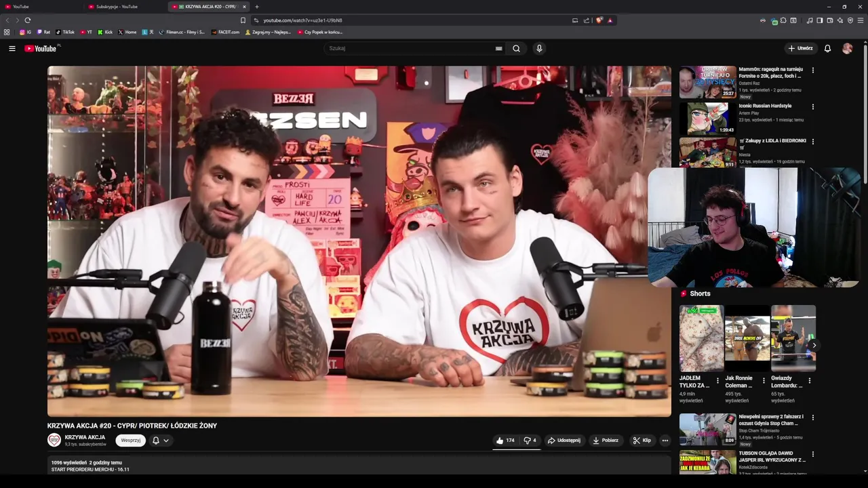Click the Utwórz create button
The width and height of the screenshot is (868, 488).
800,48
